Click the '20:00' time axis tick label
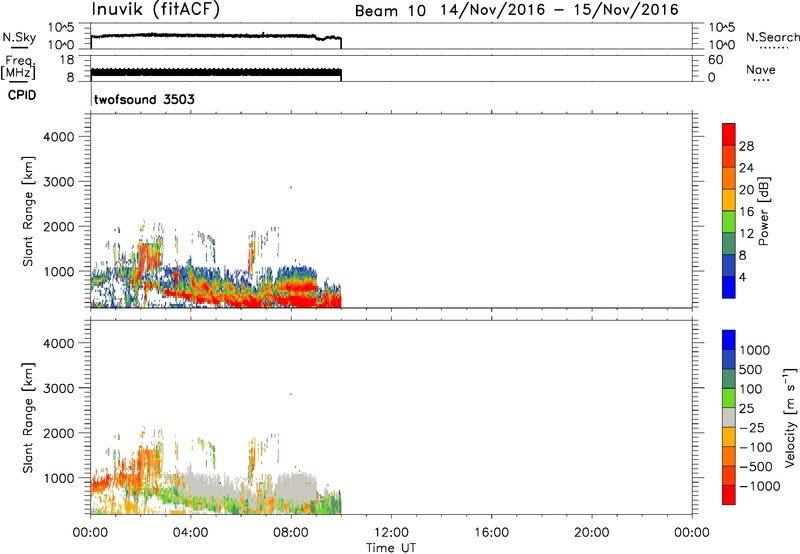 pos(592,533)
